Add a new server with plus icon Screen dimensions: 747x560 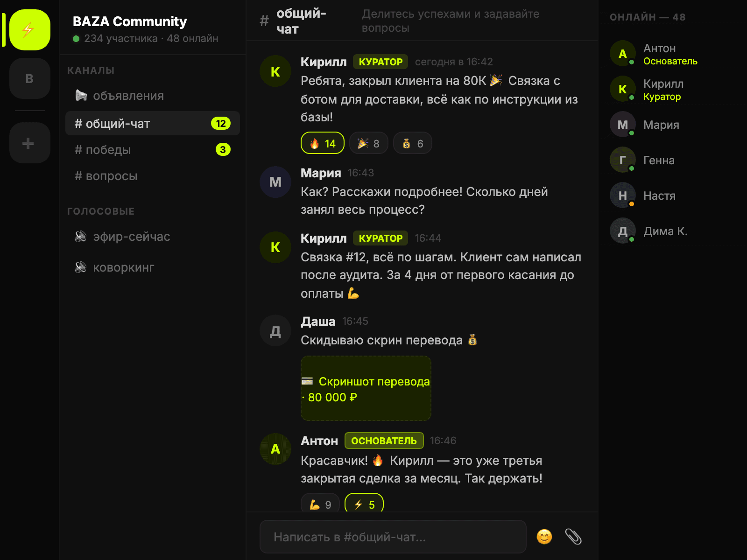(x=29, y=143)
